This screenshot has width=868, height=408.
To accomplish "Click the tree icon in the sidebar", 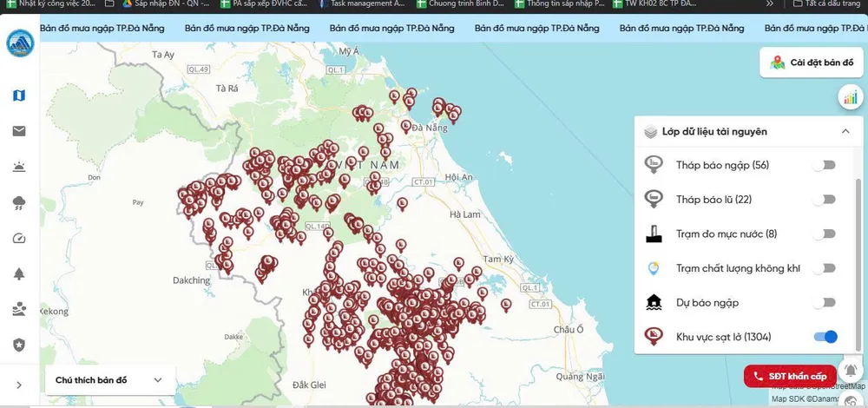I will click(19, 274).
